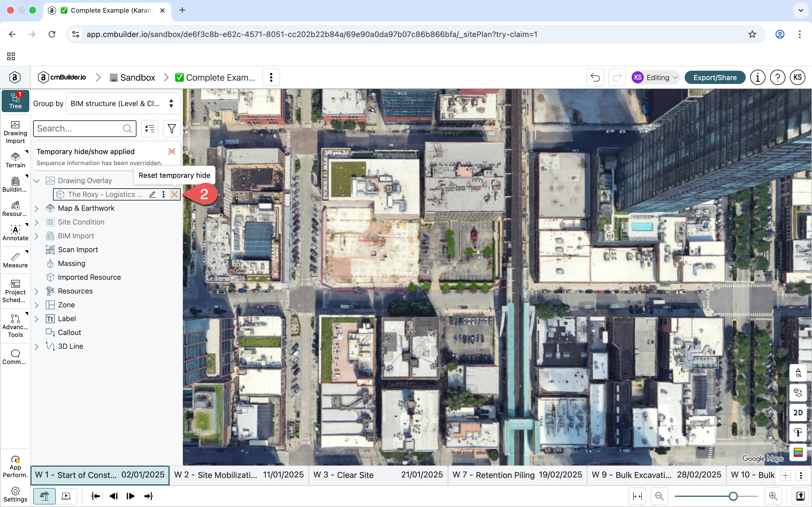The height and width of the screenshot is (507, 812).
Task: Select the Terrain tool
Action: coord(15,160)
